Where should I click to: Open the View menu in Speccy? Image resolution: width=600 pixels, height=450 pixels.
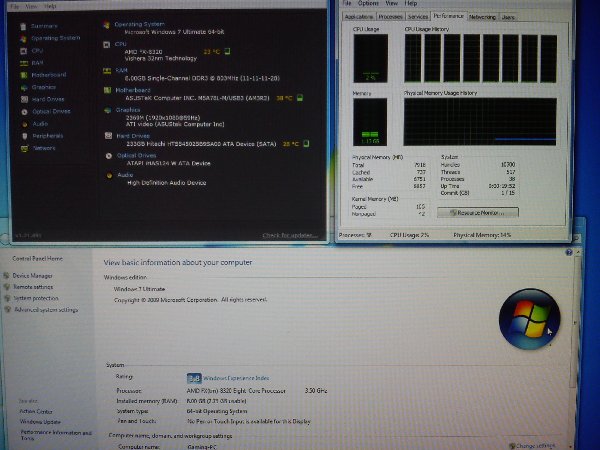click(32, 6)
